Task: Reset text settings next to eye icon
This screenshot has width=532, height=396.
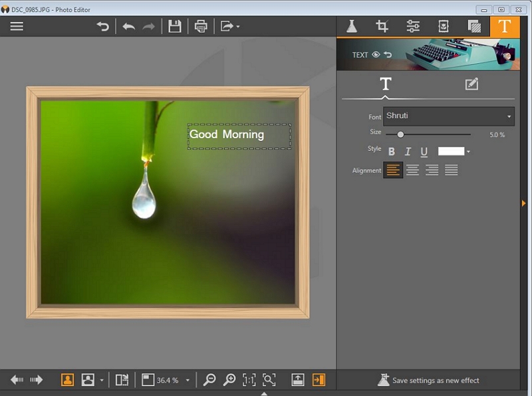Action: 388,54
